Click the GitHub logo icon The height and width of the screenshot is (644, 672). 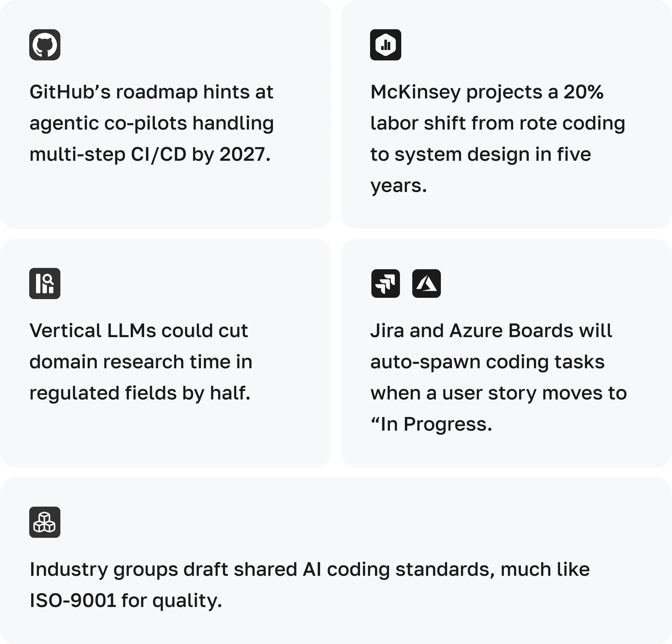pyautogui.click(x=44, y=45)
